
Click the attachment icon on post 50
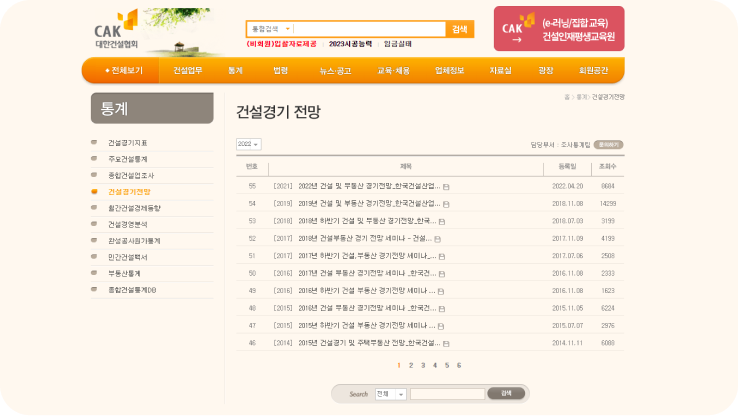pos(442,273)
